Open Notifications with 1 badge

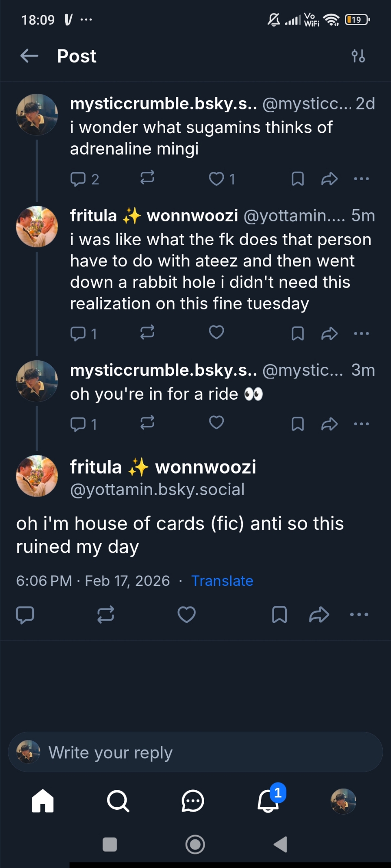point(268,801)
